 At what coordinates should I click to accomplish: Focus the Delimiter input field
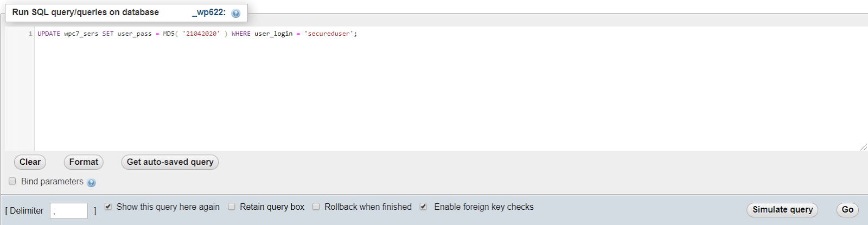point(69,211)
